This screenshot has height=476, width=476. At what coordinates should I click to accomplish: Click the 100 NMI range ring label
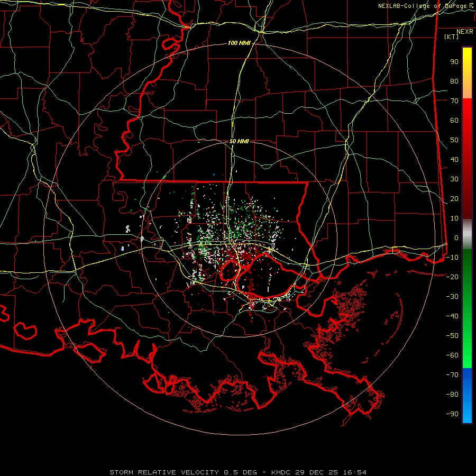point(239,43)
